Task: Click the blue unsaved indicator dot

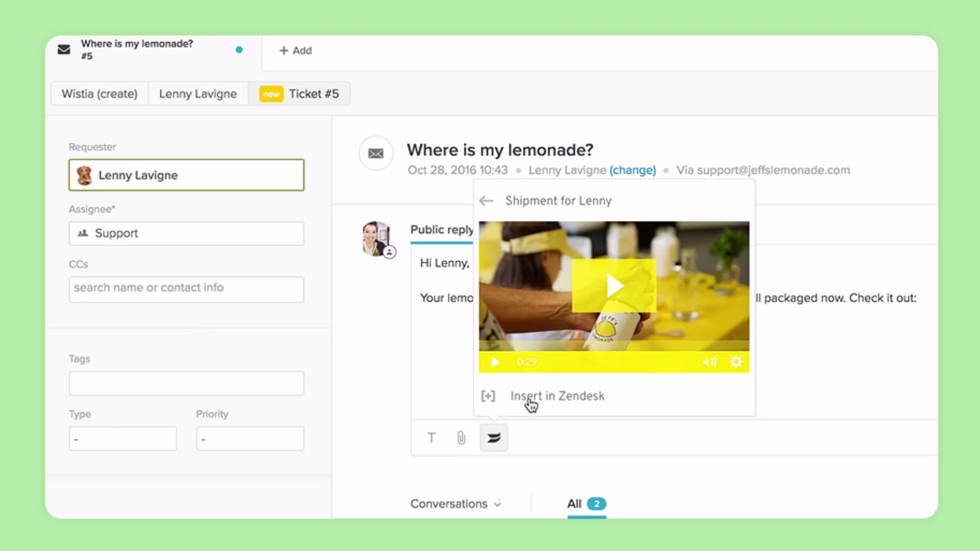Action: [x=239, y=49]
